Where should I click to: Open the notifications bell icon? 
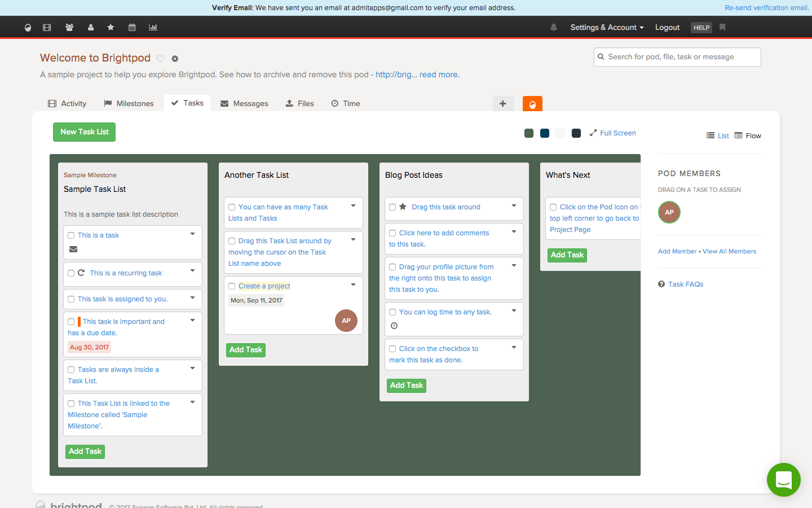554,28
